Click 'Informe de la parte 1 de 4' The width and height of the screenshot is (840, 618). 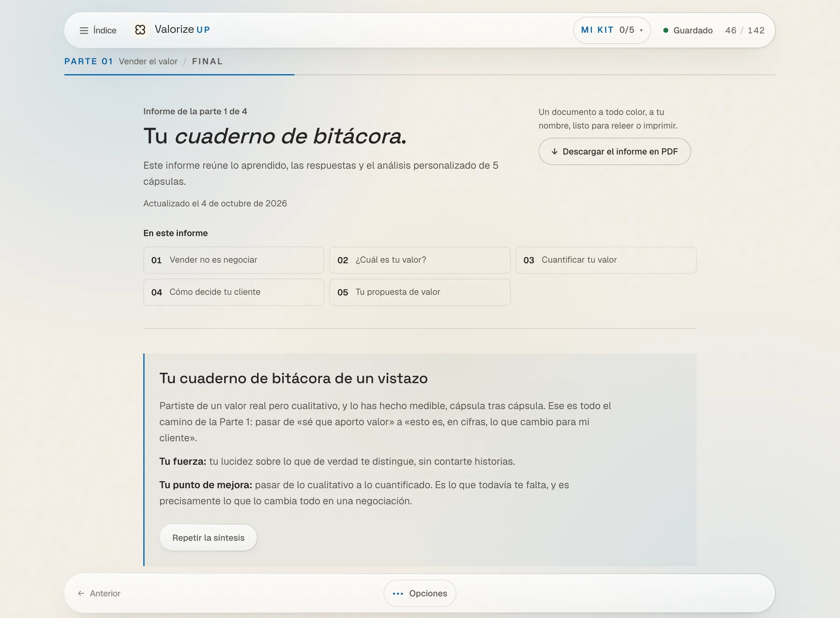[195, 112]
